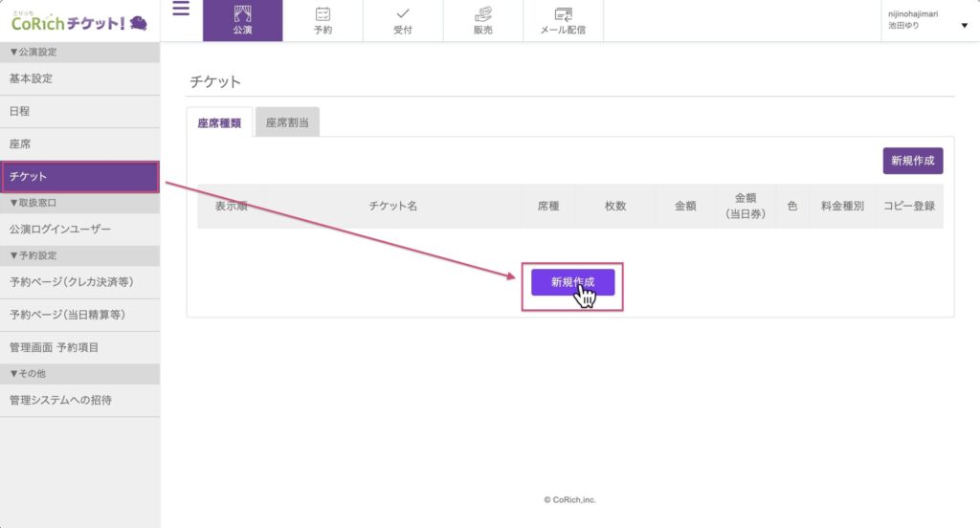The image size is (980, 528).
Task: Expand the user account dropdown arrow
Action: pos(964,26)
